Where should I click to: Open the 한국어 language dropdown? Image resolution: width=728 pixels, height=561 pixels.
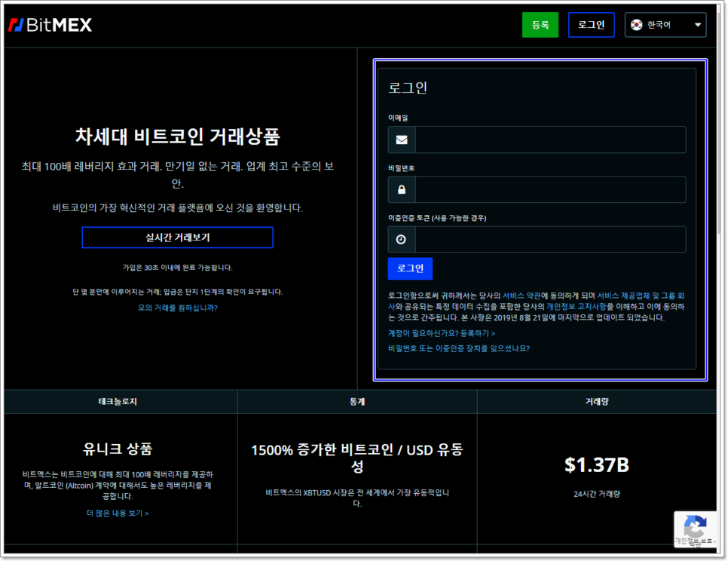(665, 25)
